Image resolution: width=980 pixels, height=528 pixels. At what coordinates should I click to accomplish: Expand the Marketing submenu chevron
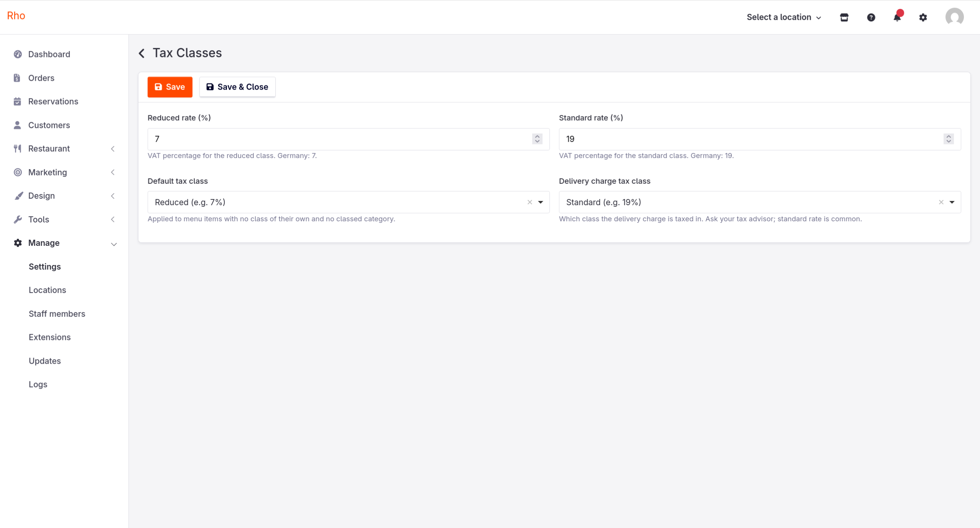(113, 172)
